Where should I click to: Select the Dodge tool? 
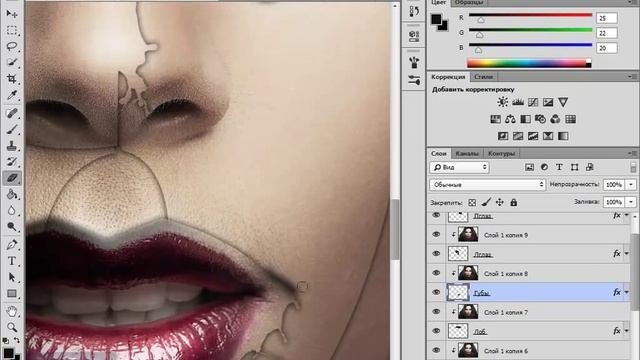(11, 227)
